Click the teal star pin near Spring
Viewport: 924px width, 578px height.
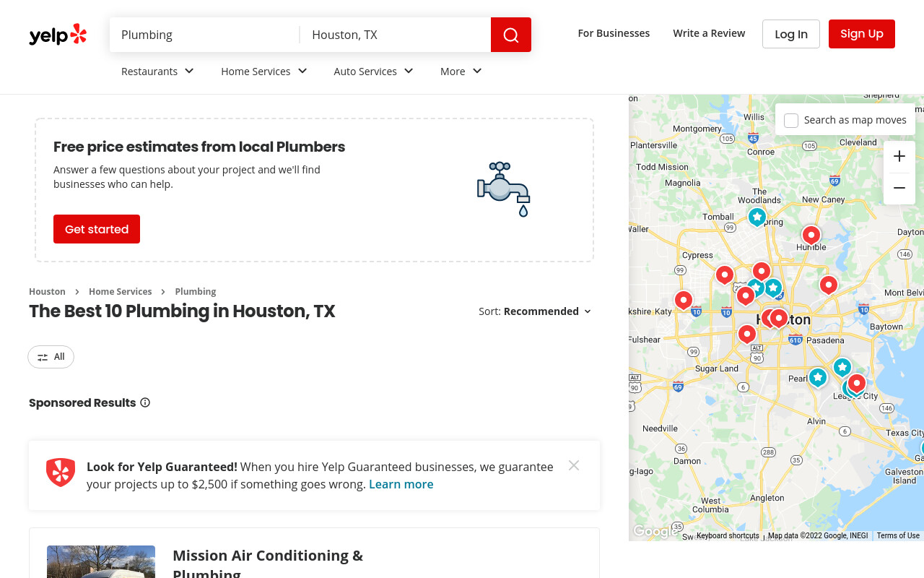click(757, 217)
